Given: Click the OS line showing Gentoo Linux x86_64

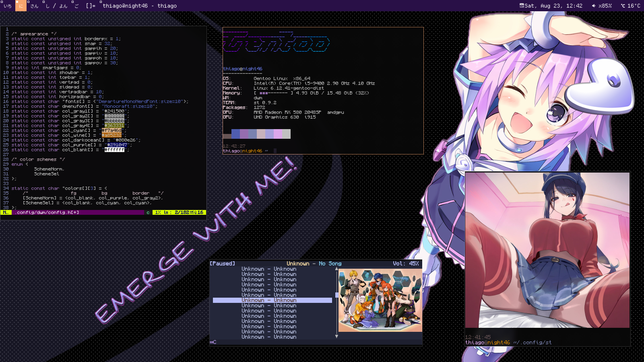Looking at the screenshot, I should point(266,78).
